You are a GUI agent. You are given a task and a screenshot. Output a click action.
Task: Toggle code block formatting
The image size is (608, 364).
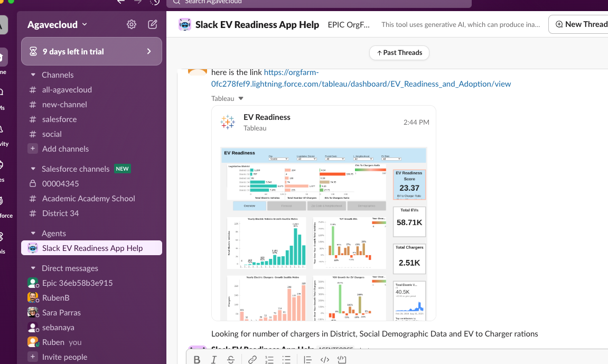click(342, 359)
